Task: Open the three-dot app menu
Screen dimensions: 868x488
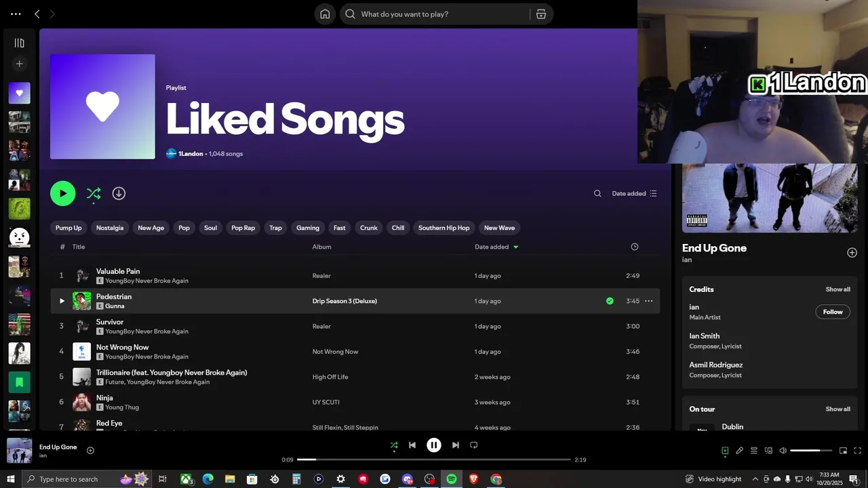Action: 16,14
